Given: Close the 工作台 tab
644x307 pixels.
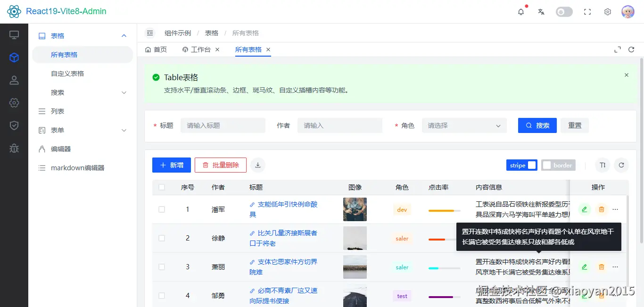Looking at the screenshot, I should pos(217,50).
